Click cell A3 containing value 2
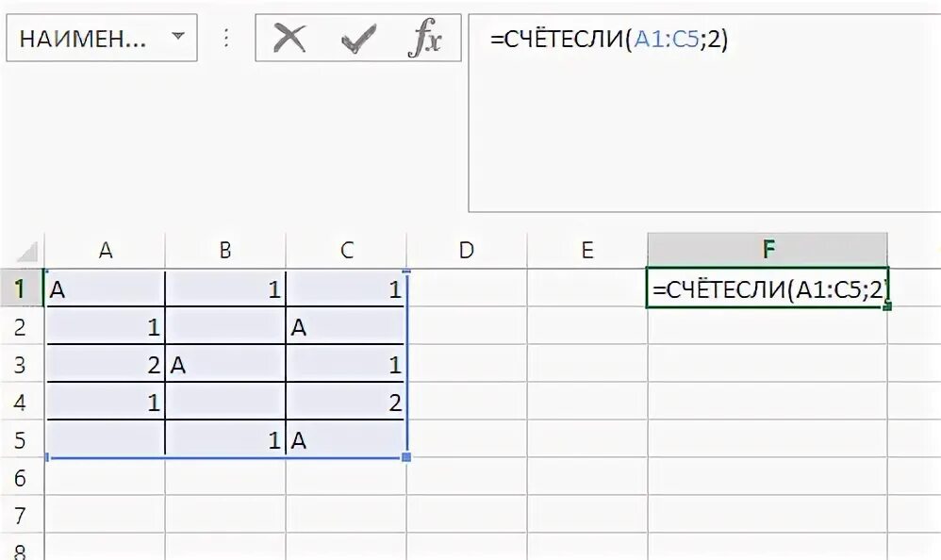The height and width of the screenshot is (560, 941). 105,364
